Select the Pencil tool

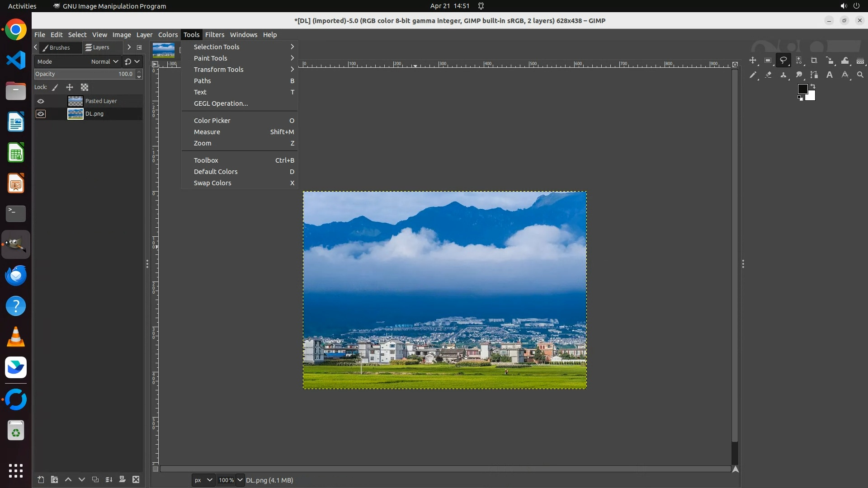pos(753,75)
